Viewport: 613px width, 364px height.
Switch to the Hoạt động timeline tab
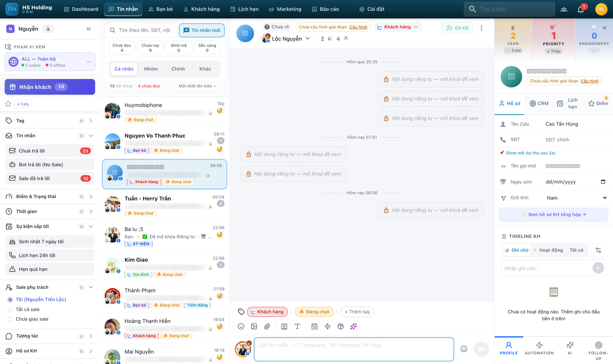(x=548, y=250)
